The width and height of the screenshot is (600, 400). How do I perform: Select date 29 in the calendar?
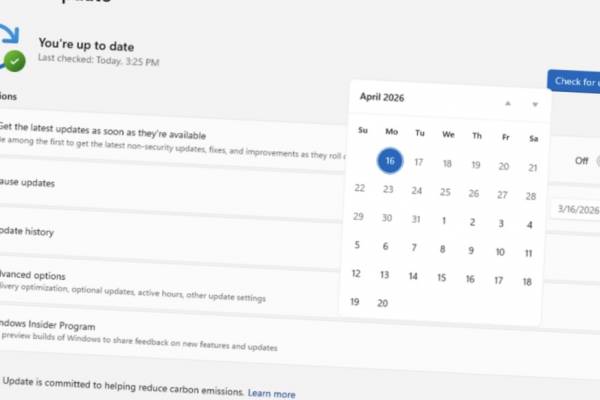point(358,216)
